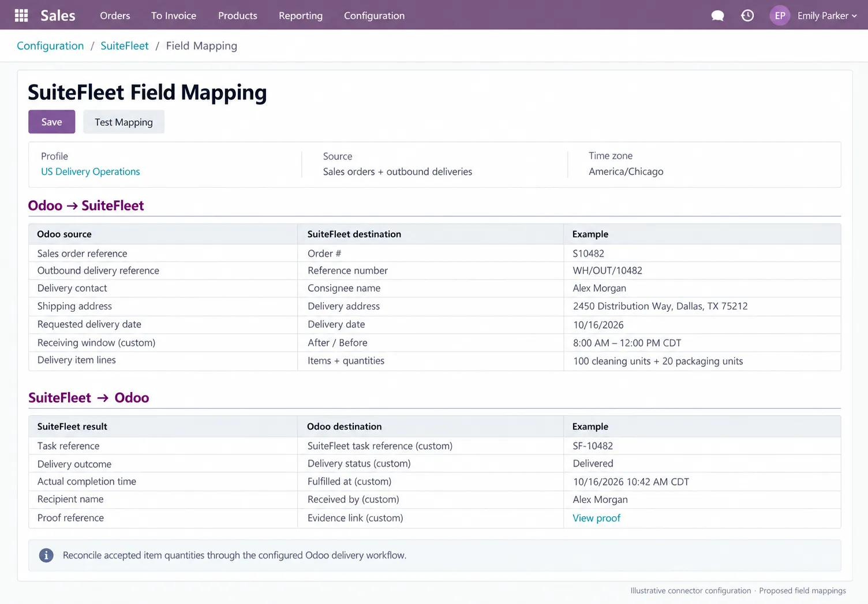Click the EP user avatar
This screenshot has height=604, width=868.
tap(780, 16)
